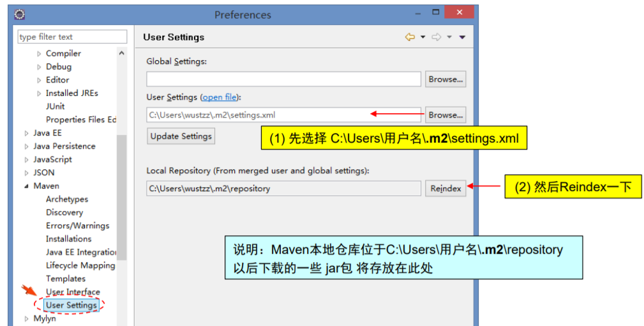Viewport: 644px width, 326px height.
Task: Open the forward history dropdown arrow
Action: pyautogui.click(x=449, y=37)
